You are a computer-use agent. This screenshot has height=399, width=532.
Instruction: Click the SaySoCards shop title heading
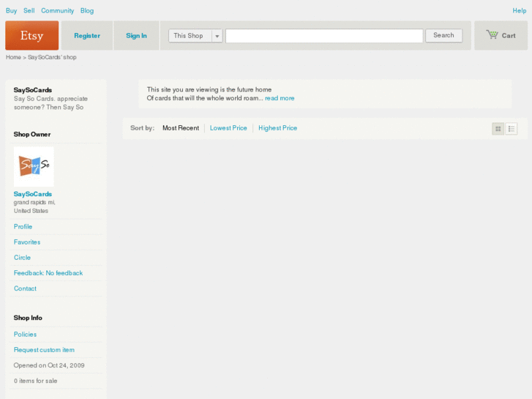point(33,90)
